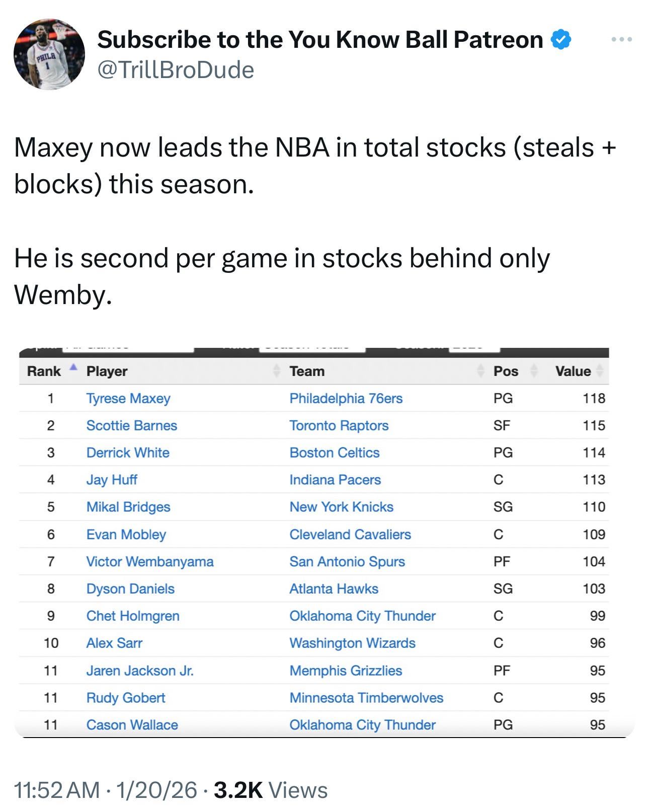Sort table by Rank column arrow
Image resolution: width=649 pixels, height=812 pixels.
click(x=73, y=367)
